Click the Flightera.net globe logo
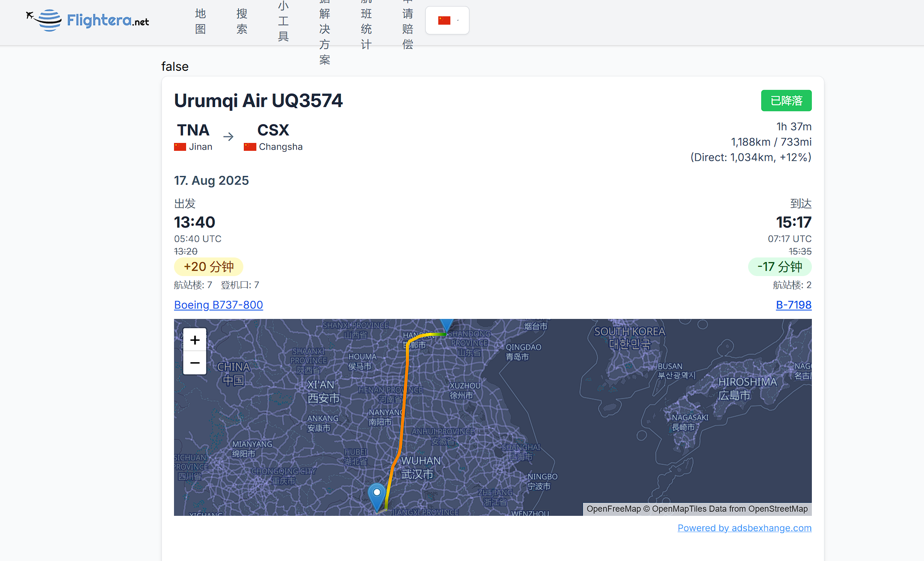 [49, 20]
